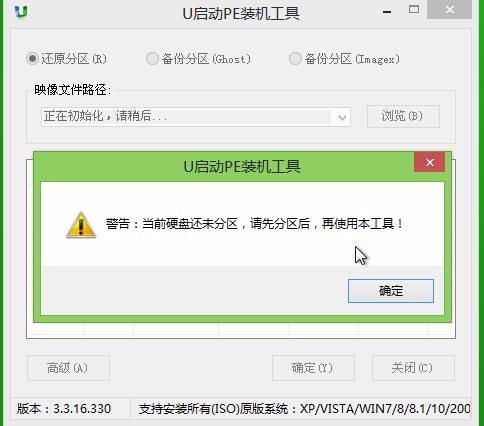The width and height of the screenshot is (484, 426).
Task: Open 高级(A) advanced options
Action: [x=68, y=368]
